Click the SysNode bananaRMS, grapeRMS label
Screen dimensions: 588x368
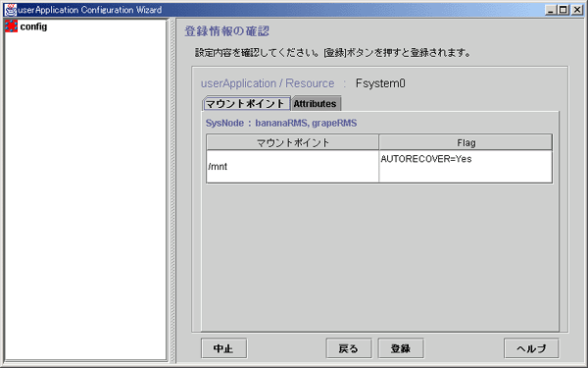[281, 124]
